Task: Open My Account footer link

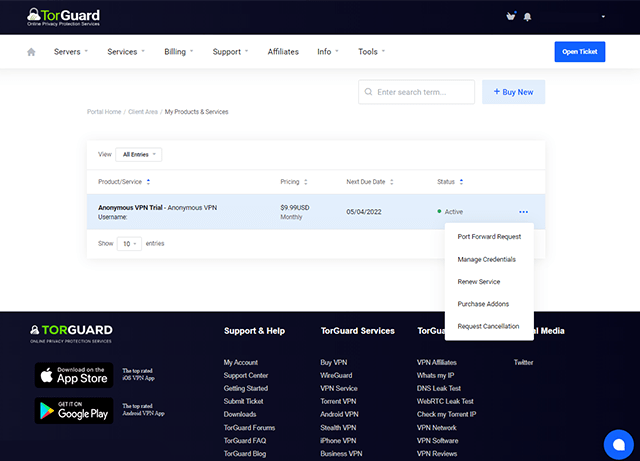Action: (x=240, y=363)
